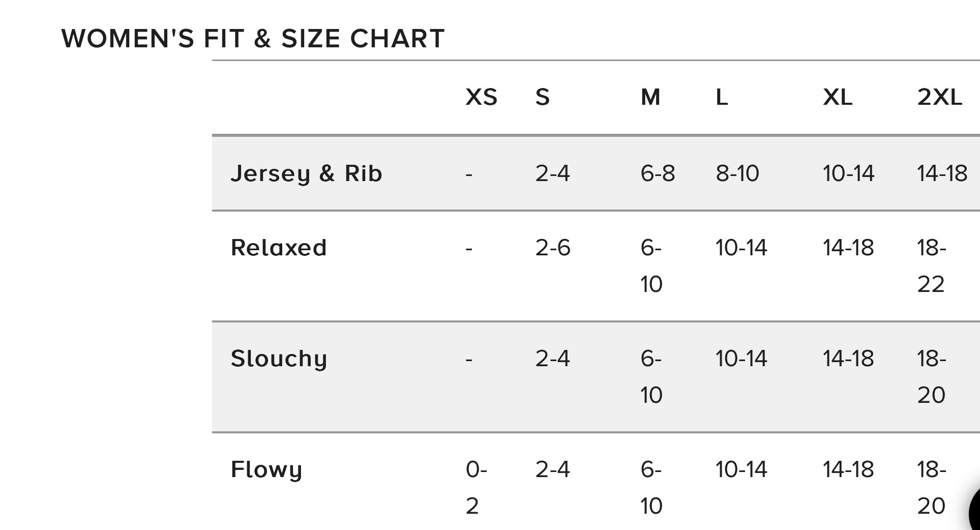
Task: Click the black chat bubble at bottom right
Action: click(x=974, y=511)
